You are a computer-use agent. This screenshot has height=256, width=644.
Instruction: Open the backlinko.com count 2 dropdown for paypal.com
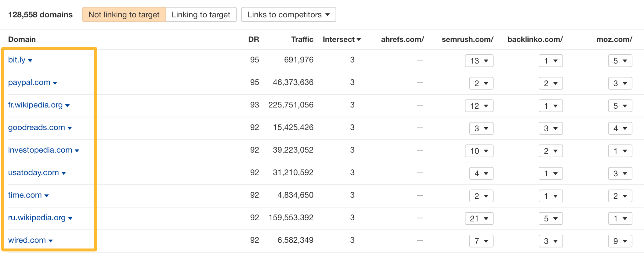[550, 83]
